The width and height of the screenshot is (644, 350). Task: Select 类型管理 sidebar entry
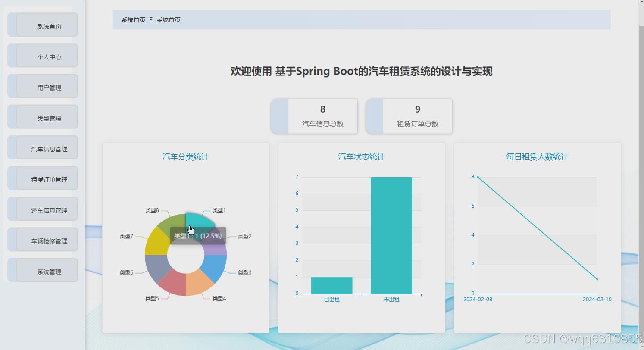[x=43, y=117]
